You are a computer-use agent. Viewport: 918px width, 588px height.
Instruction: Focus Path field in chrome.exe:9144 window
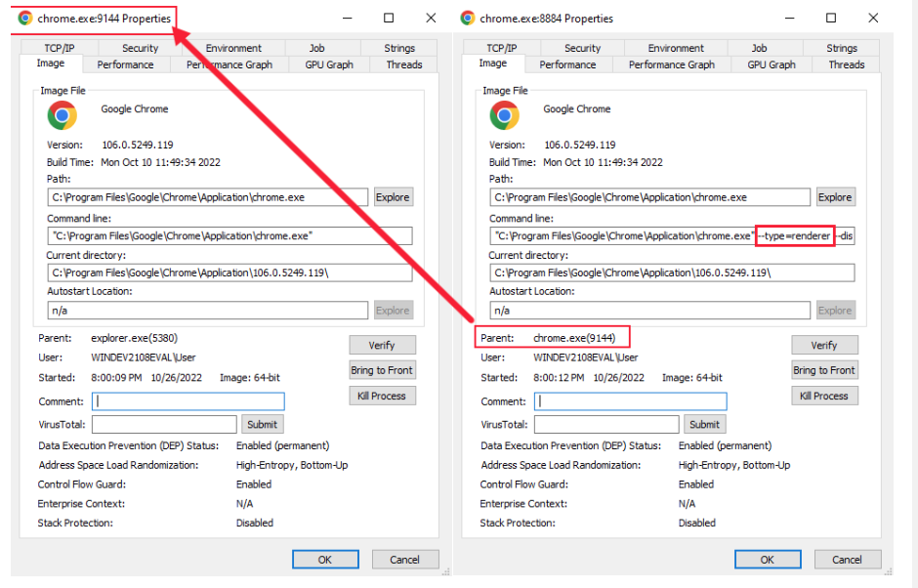coord(208,197)
